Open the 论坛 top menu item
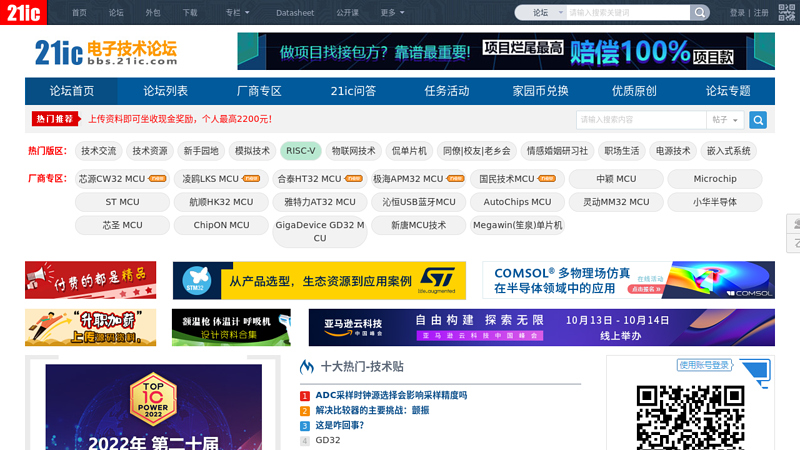Image resolution: width=800 pixels, height=450 pixels. [116, 12]
